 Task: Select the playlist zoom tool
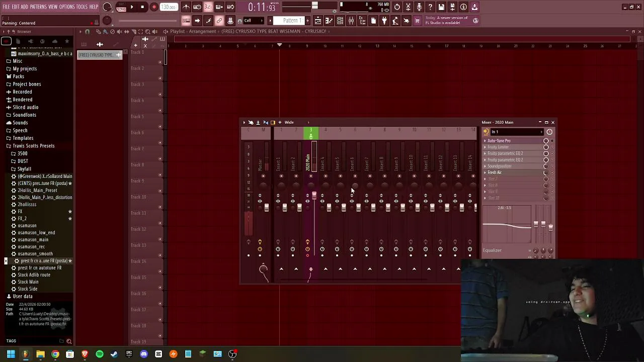coord(147,32)
